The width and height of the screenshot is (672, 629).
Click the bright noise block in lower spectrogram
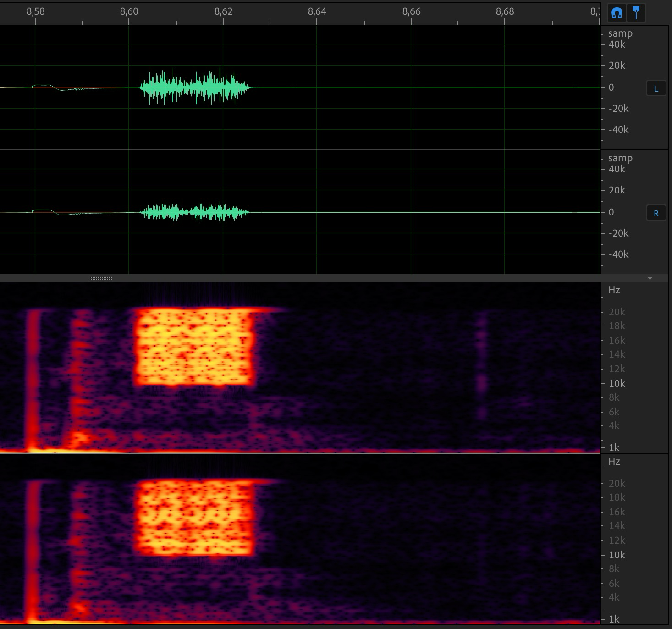pos(194,517)
